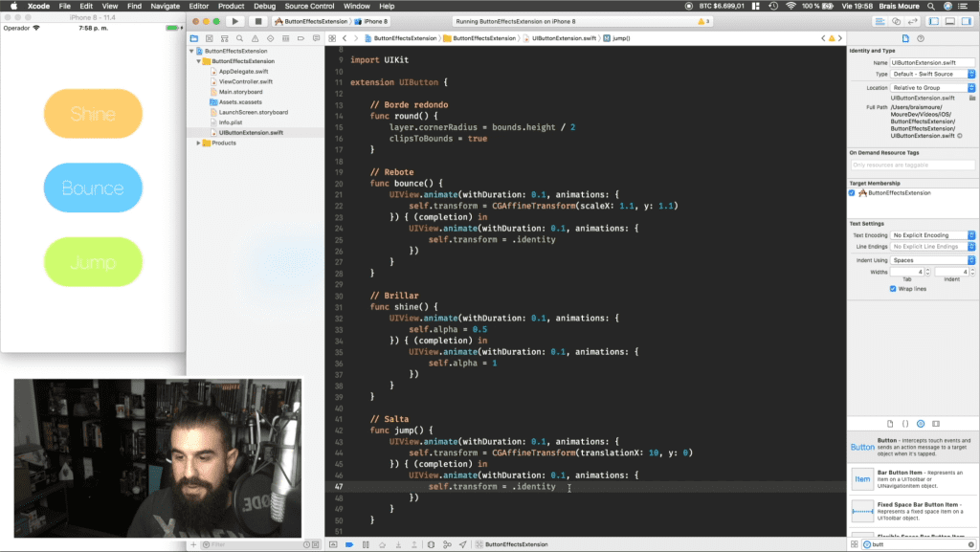This screenshot has height=552, width=980.
Task: Open the Indent Using Spaces dropdown
Action: pyautogui.click(x=932, y=260)
